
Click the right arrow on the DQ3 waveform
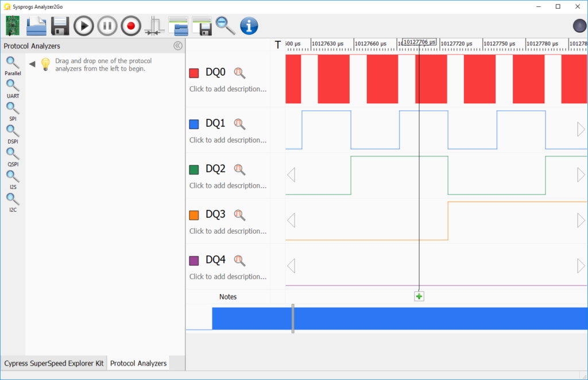[x=580, y=220]
